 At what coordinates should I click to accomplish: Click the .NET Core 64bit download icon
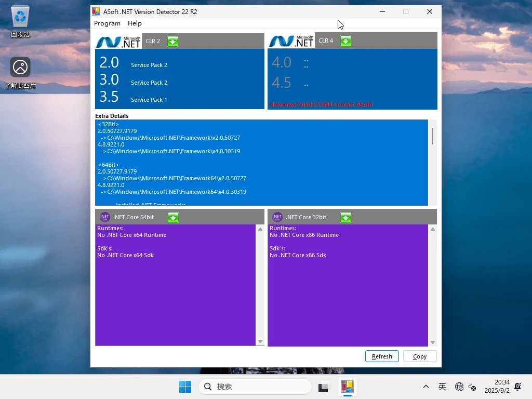pos(173,217)
